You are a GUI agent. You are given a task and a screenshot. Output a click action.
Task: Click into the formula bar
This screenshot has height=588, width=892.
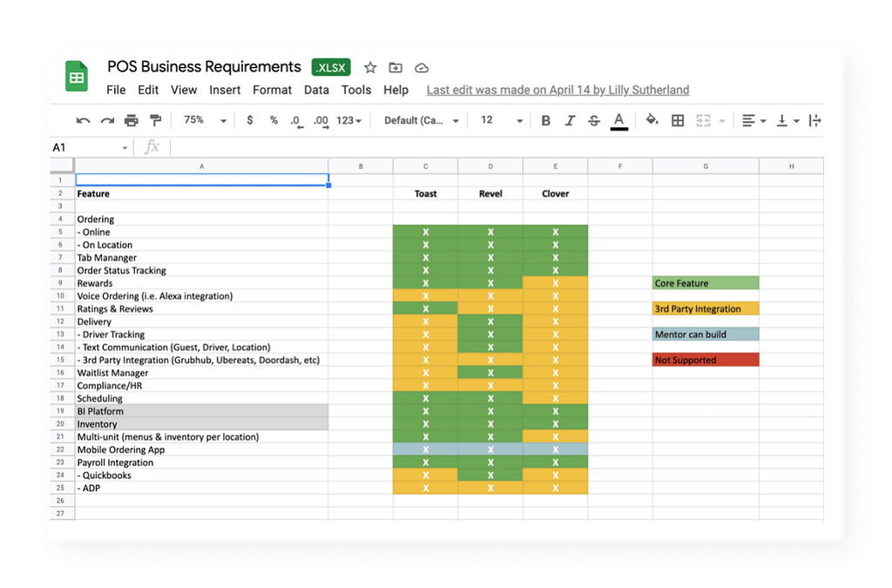click(x=495, y=147)
